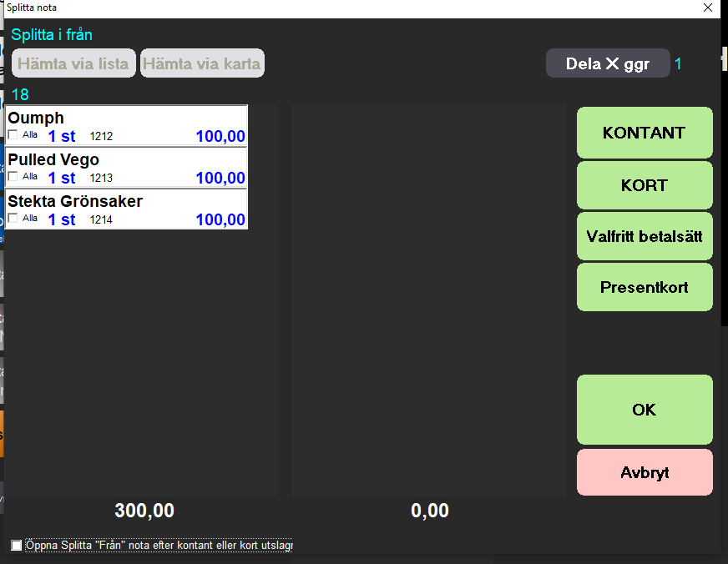This screenshot has height=564, width=728.
Task: Select the Pulled Vego item name
Action: click(53, 159)
